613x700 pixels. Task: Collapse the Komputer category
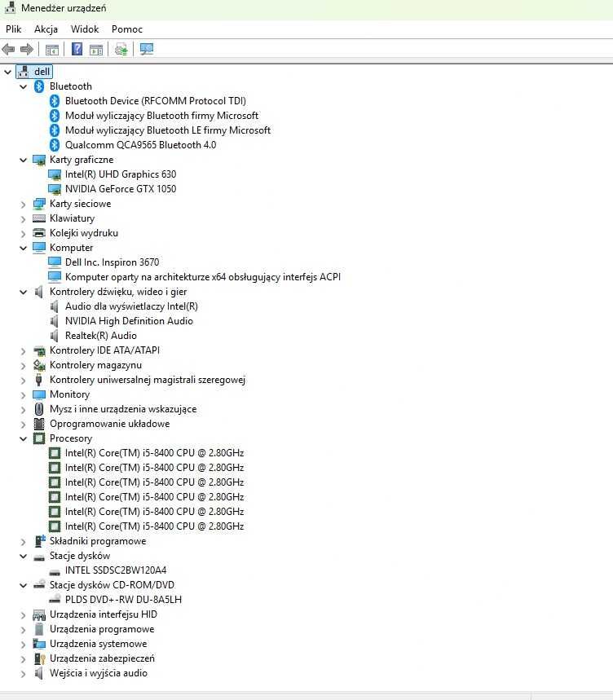23,248
